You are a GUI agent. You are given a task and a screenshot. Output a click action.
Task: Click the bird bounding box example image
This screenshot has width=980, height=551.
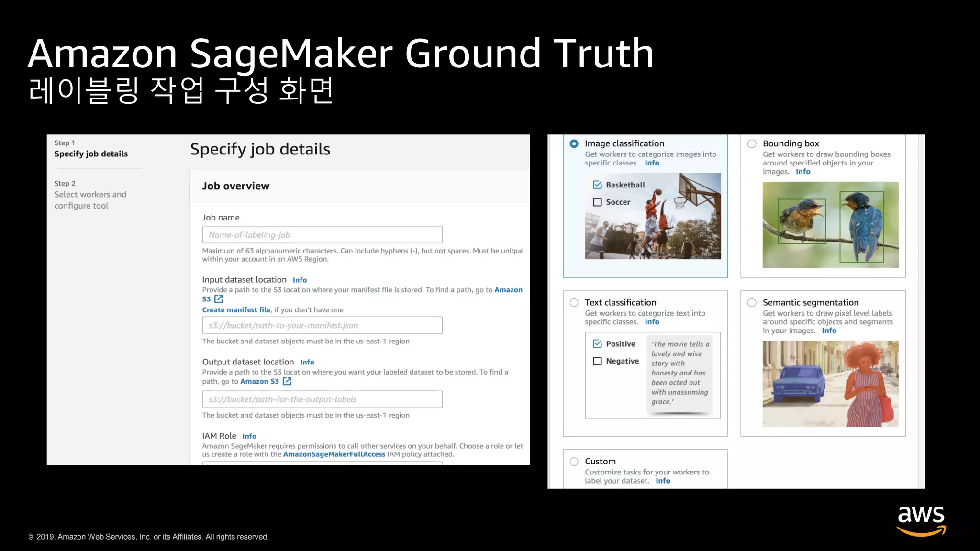tap(830, 225)
